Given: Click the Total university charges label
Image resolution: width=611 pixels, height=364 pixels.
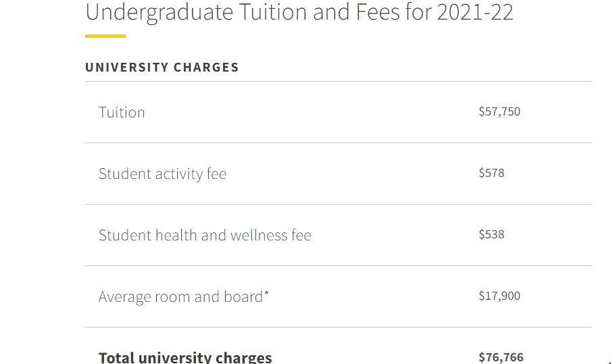Looking at the screenshot, I should 185,358.
